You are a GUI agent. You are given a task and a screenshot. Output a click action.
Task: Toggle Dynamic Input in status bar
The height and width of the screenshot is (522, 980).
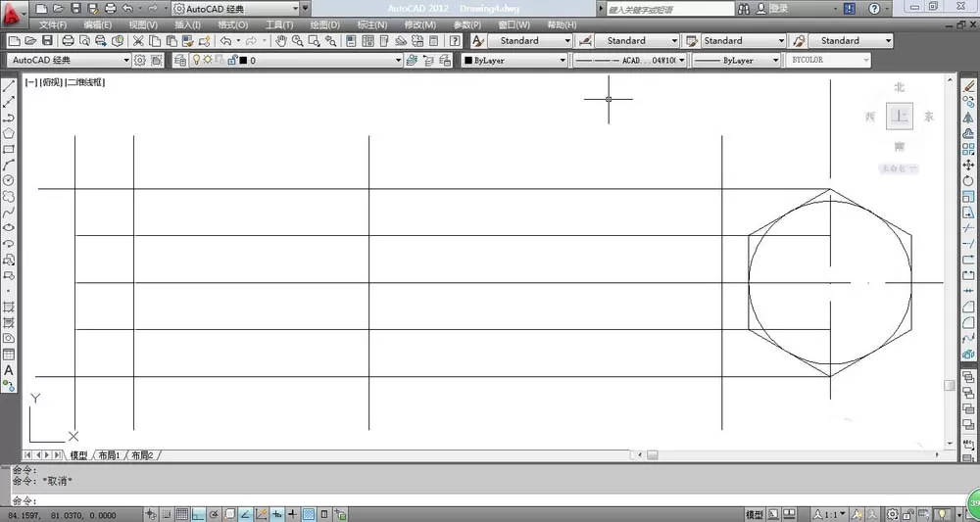(277, 514)
